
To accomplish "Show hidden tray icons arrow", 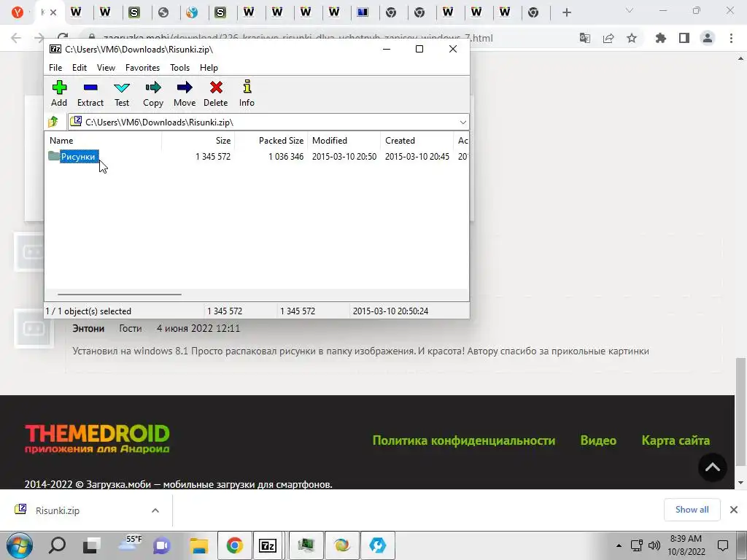I will pyautogui.click(x=619, y=545).
